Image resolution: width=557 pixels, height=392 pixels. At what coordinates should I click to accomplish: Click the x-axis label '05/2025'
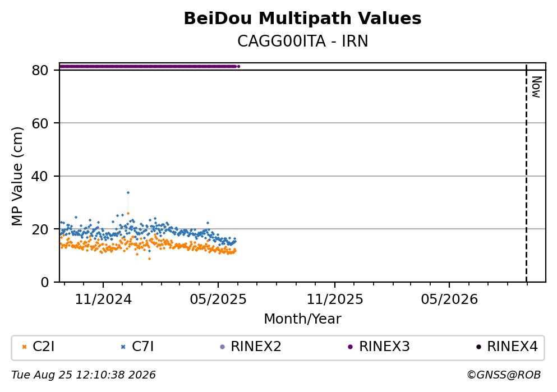(218, 299)
